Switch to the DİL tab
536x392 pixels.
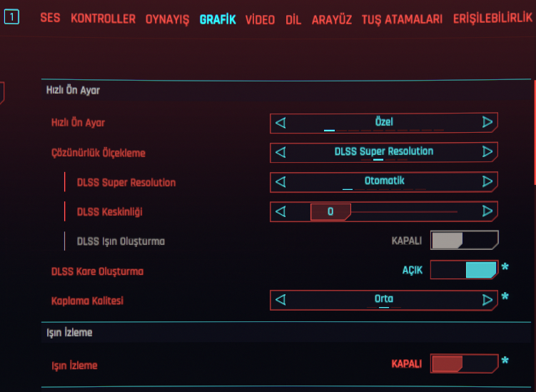293,20
